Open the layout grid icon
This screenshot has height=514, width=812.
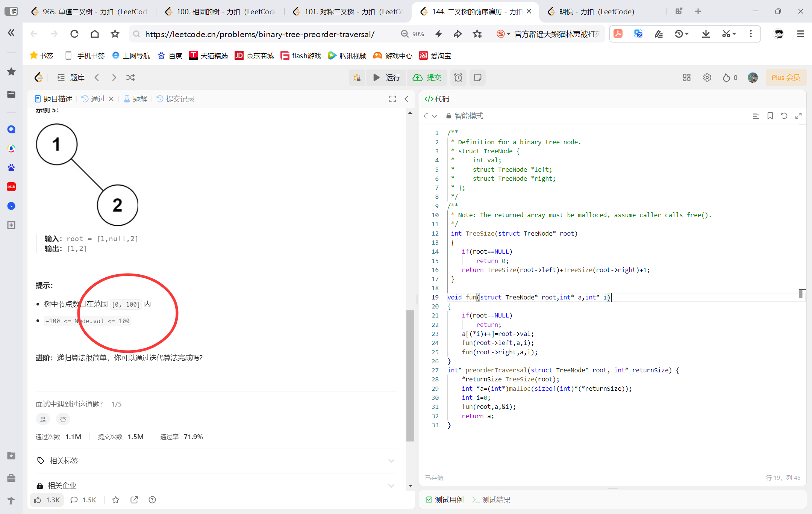pos(687,78)
